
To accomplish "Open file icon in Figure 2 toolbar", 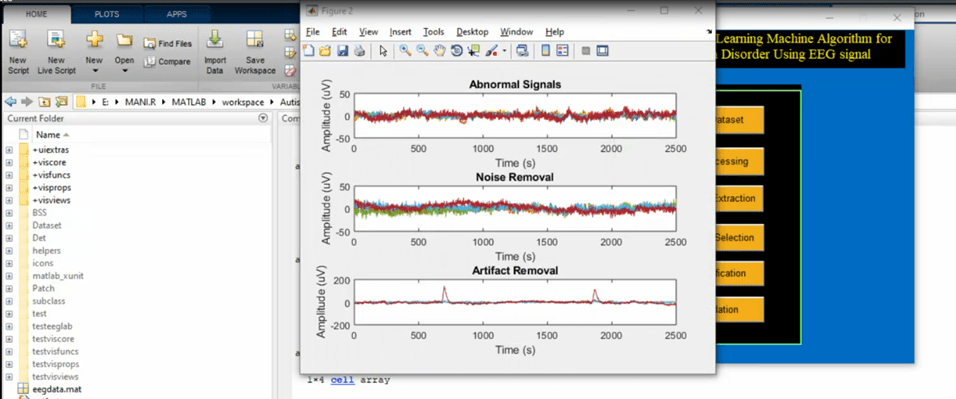I will click(325, 51).
